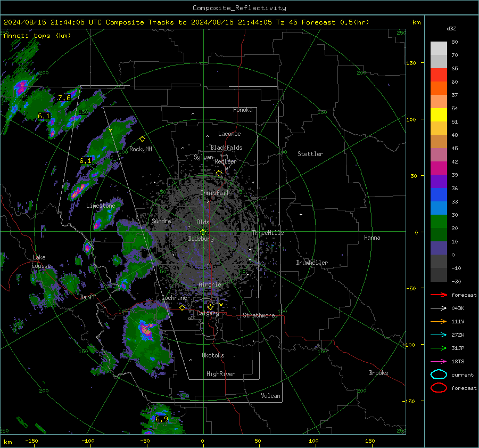Click the yellow diamond marker above Calgary

coord(210,307)
